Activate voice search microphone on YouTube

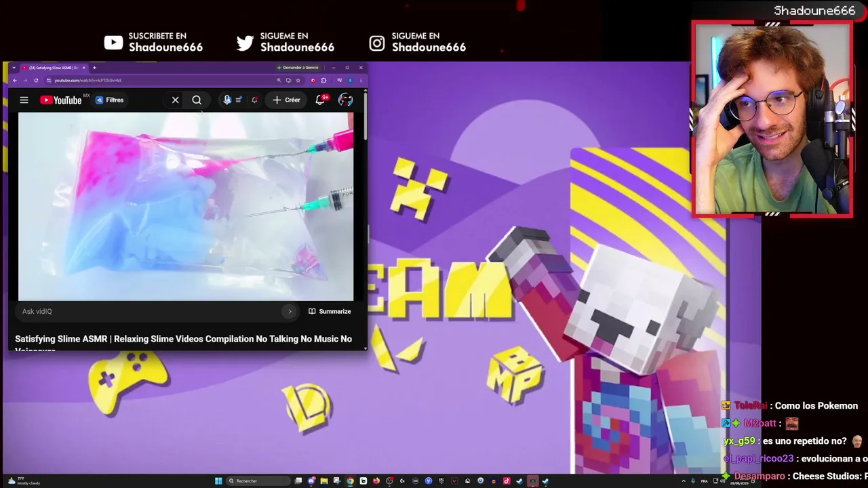pyautogui.click(x=227, y=100)
